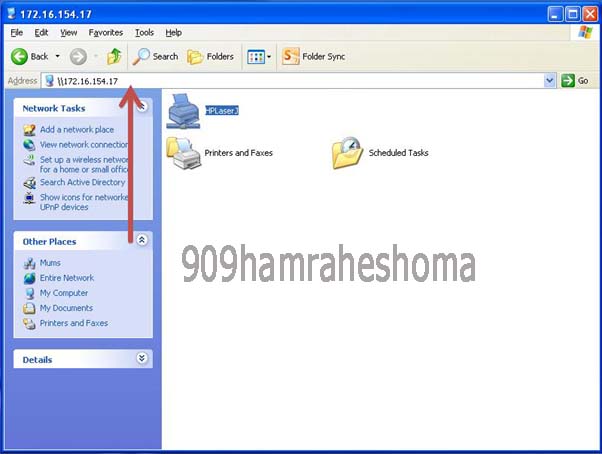Click the Search Active Directory icon
This screenshot has width=602, height=454.
click(29, 183)
